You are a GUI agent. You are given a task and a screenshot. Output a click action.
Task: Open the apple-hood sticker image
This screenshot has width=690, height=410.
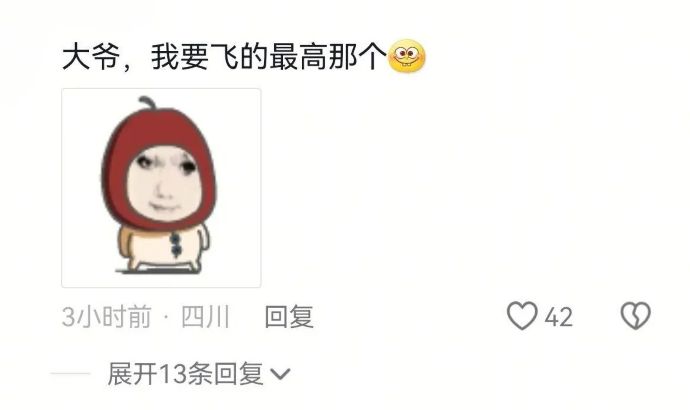click(161, 188)
